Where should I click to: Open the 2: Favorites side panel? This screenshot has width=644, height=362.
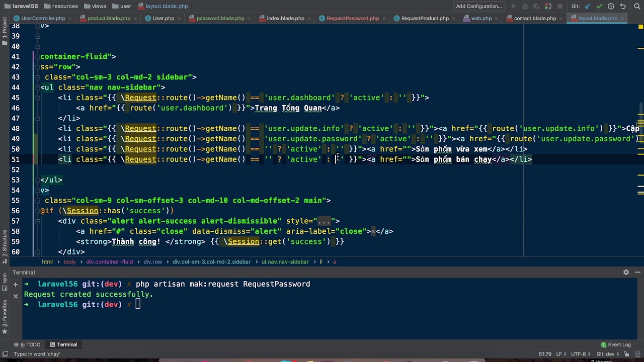[5, 317]
